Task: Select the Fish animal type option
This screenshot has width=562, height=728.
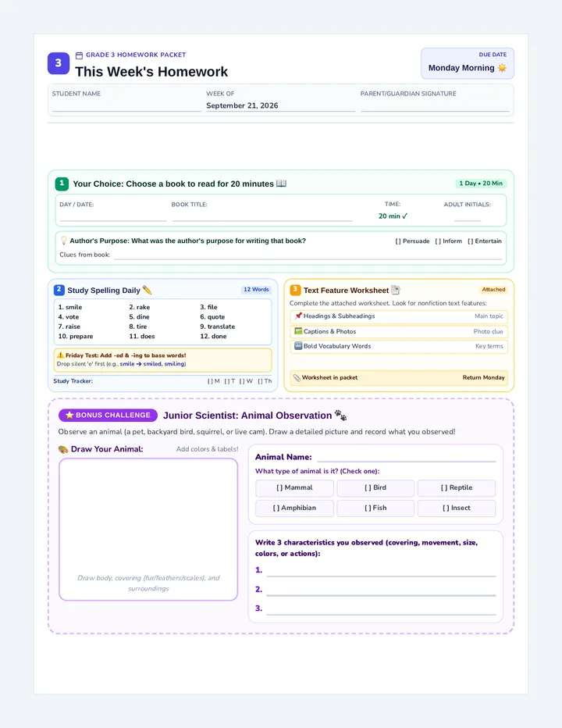Action: [375, 509]
